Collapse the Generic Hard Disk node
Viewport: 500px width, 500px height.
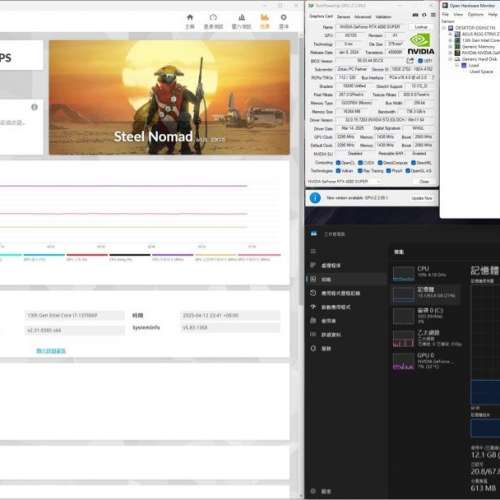tap(450, 59)
